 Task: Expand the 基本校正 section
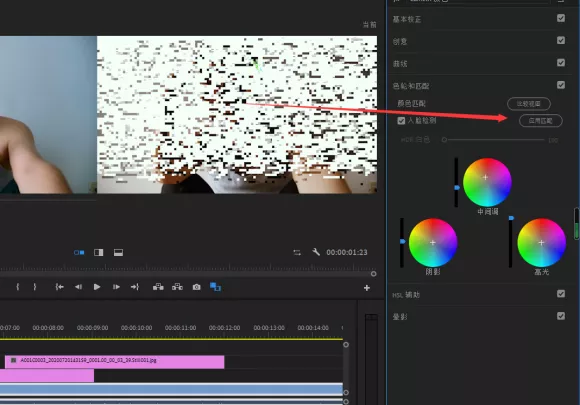tap(407, 19)
